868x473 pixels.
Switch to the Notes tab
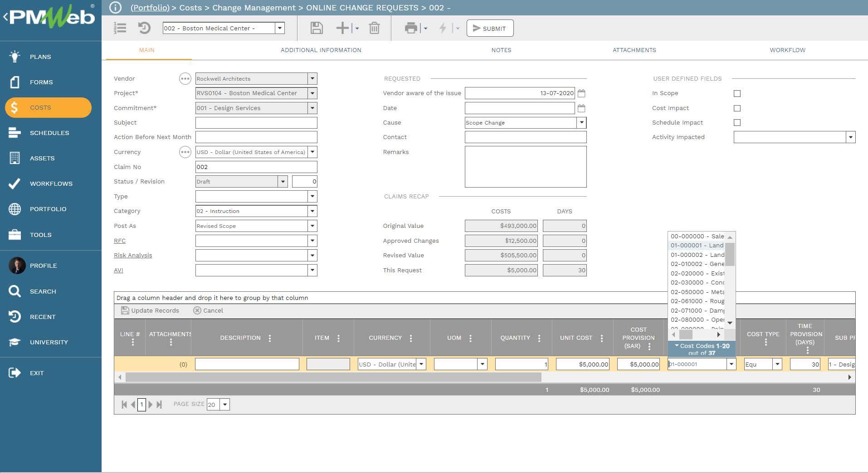(501, 50)
